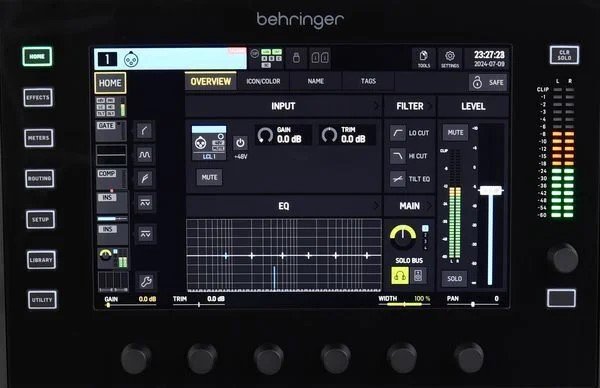The height and width of the screenshot is (388, 600).
Task: Switch to the Icon/Color tab
Action: (x=263, y=81)
